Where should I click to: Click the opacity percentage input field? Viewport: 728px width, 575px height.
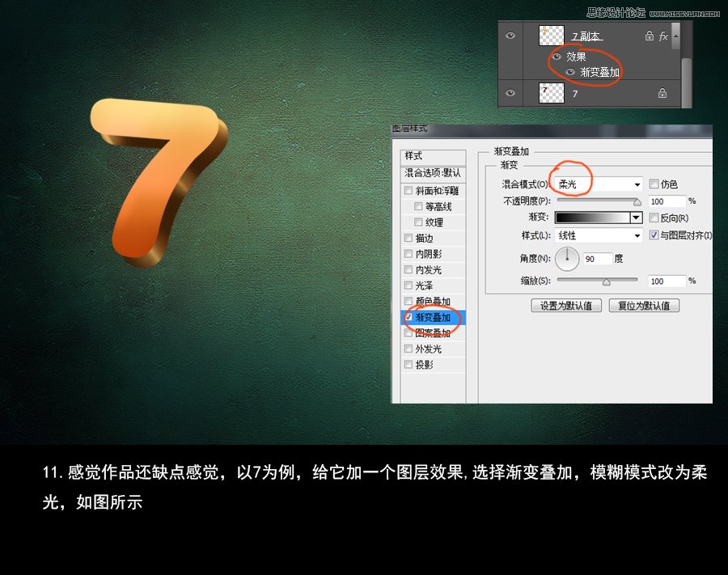click(667, 201)
